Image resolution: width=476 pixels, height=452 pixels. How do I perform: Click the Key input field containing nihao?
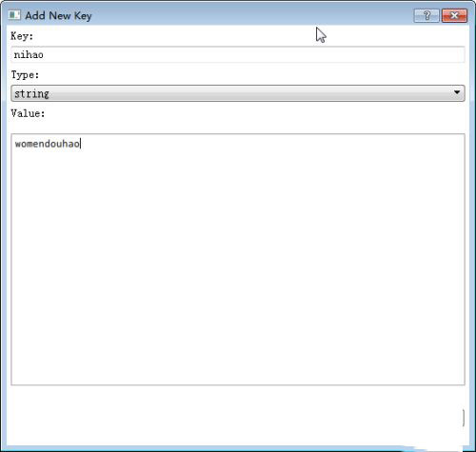(x=238, y=54)
